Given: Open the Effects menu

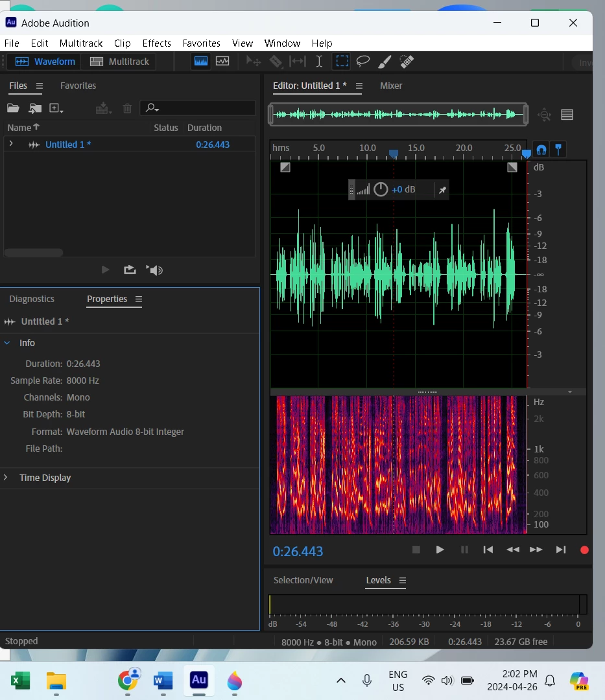Looking at the screenshot, I should tap(156, 43).
